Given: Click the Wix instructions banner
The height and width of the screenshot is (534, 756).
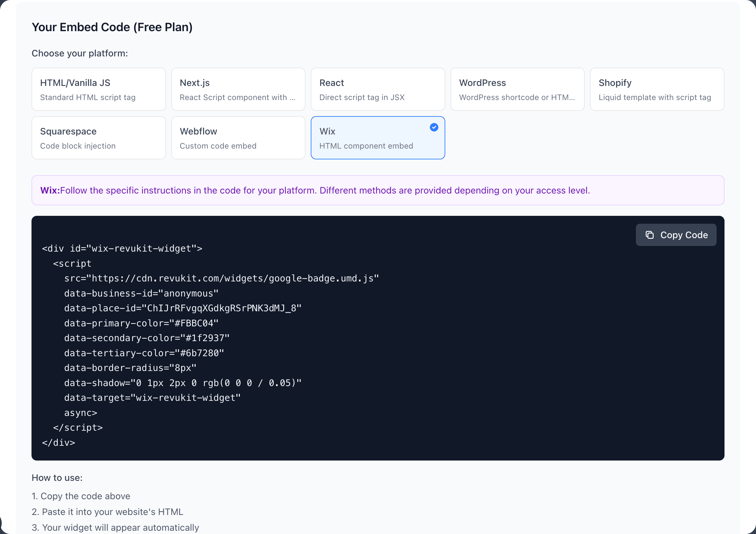Looking at the screenshot, I should coord(378,190).
